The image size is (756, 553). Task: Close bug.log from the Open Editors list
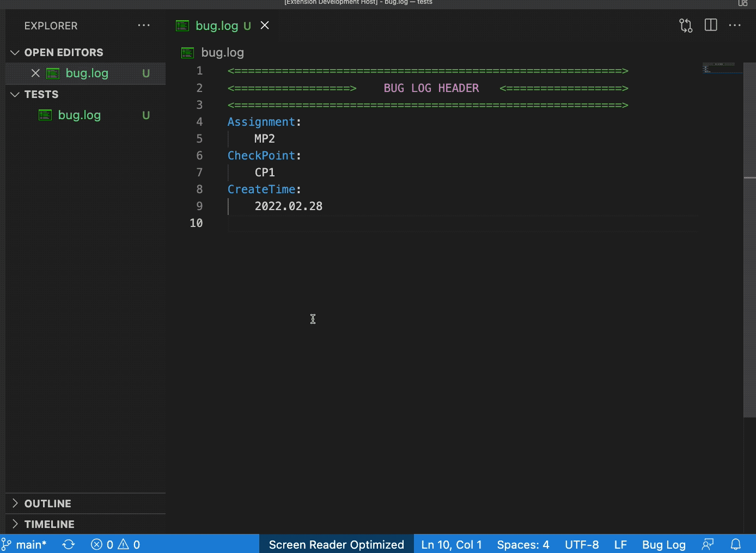pyautogui.click(x=35, y=73)
